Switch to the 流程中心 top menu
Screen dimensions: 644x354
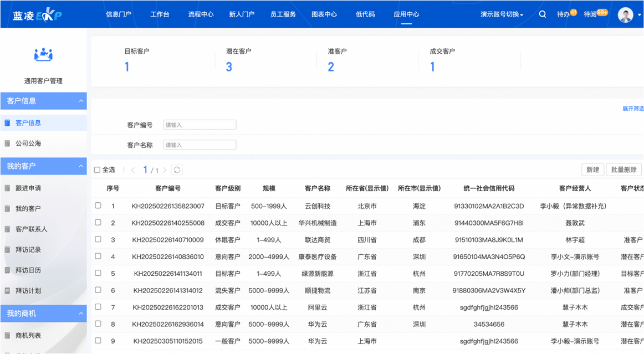[x=201, y=14]
